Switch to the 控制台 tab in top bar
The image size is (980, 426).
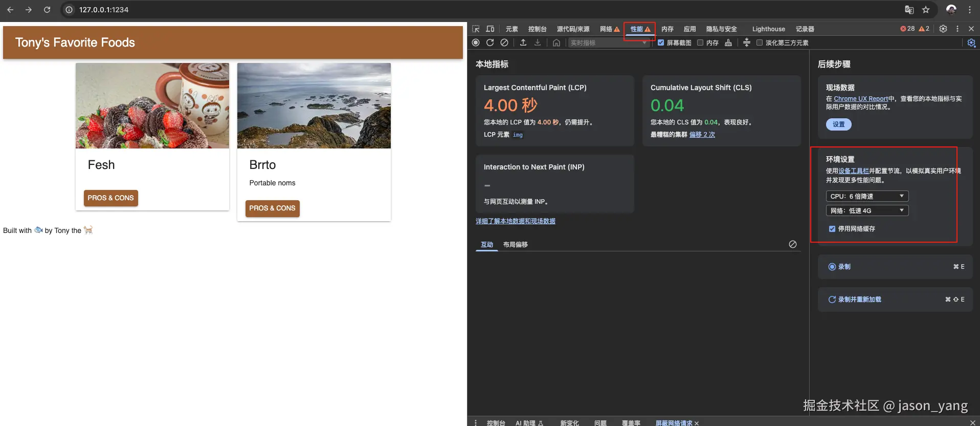(538, 29)
